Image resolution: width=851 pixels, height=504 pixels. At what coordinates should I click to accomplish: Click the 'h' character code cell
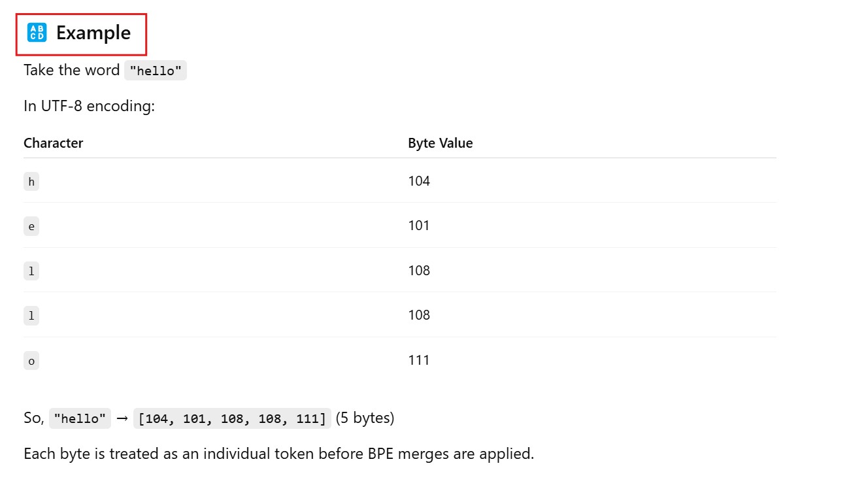click(31, 182)
